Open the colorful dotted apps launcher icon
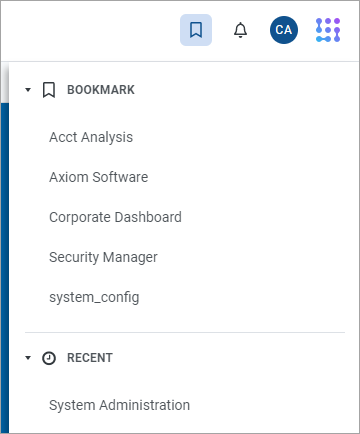 [x=328, y=30]
